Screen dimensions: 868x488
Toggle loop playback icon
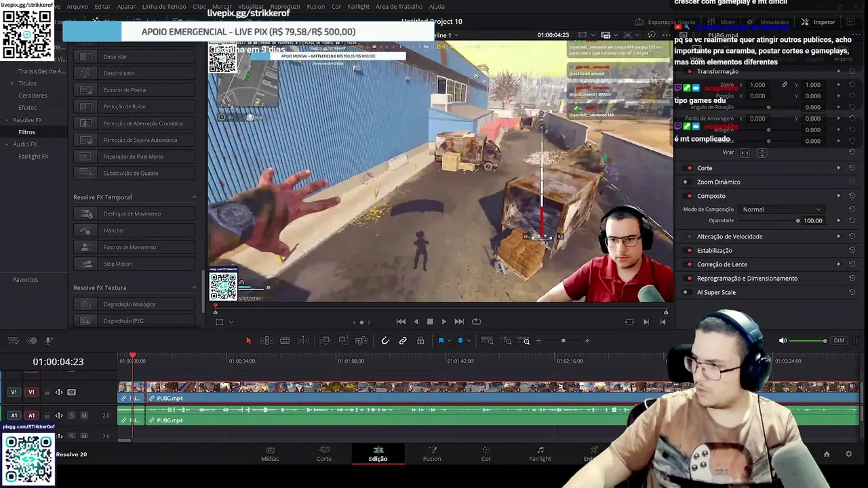pyautogui.click(x=476, y=322)
